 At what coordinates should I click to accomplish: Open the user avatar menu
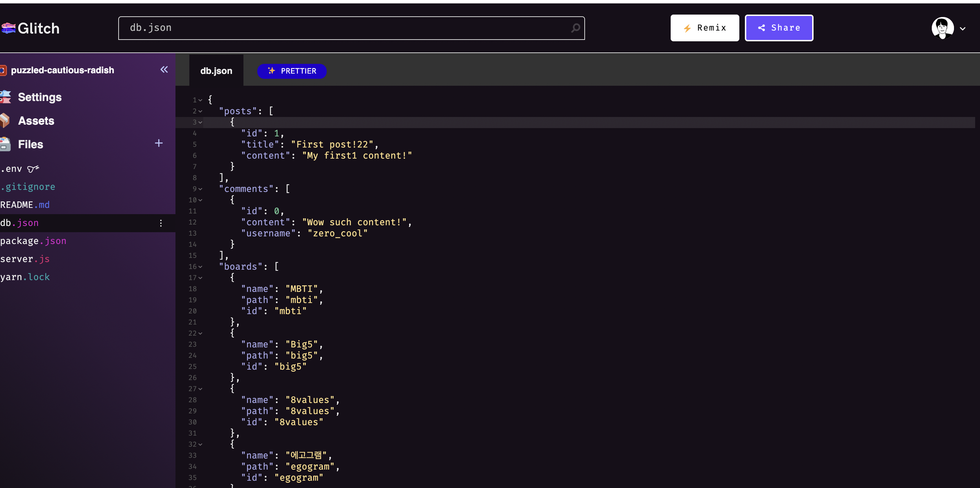tap(942, 28)
